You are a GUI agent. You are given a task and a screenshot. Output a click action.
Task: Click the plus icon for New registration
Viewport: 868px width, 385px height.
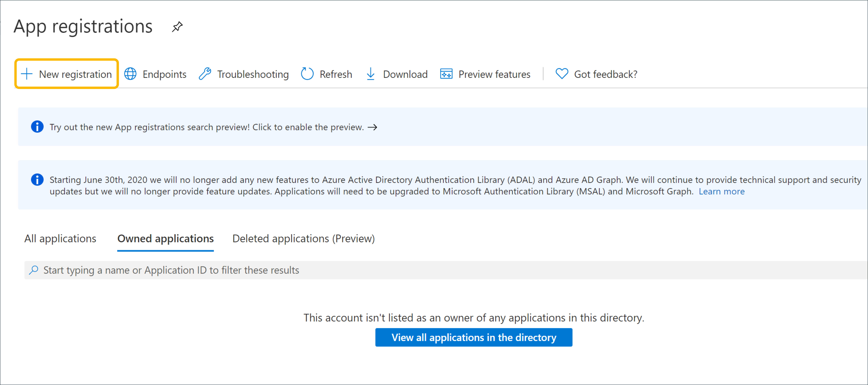tap(27, 74)
